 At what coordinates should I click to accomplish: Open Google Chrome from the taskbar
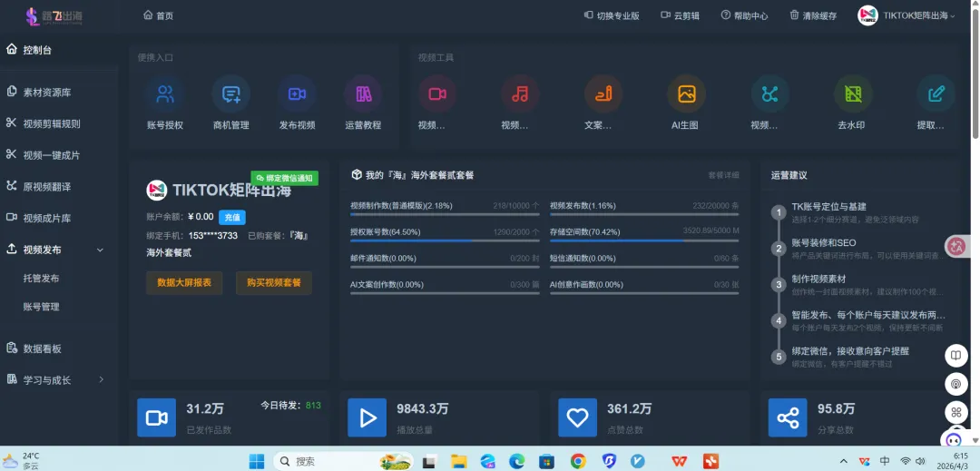coord(578,461)
